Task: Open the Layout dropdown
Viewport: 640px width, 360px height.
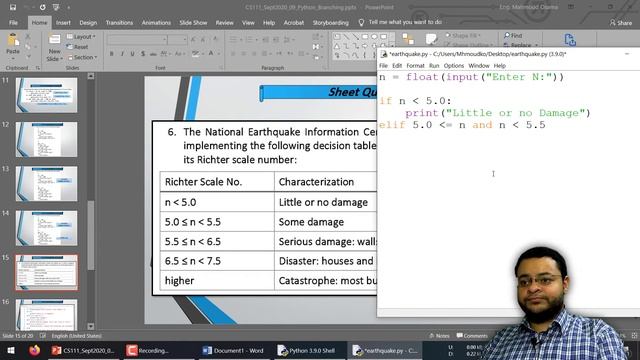Action: 81,37
